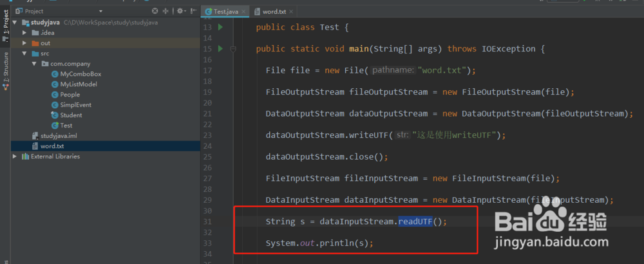This screenshot has height=264, width=644.
Task: Close the word.txt tab
Action: tap(292, 12)
